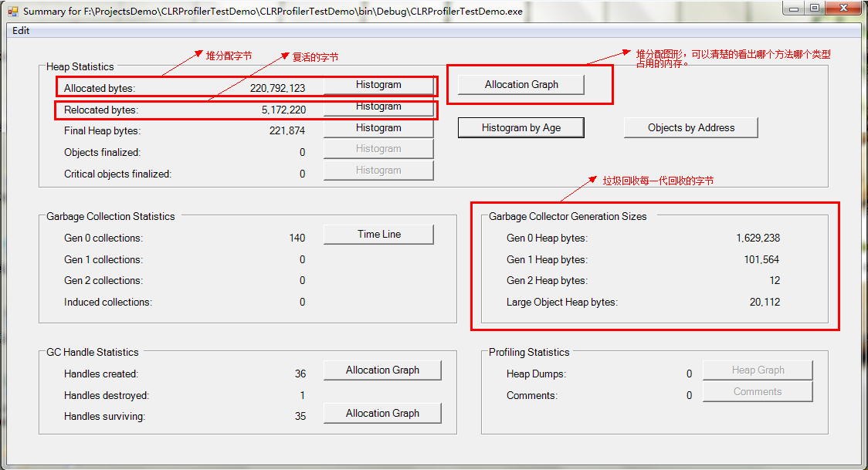The image size is (868, 470).
Task: Click Histogram button for Objects finalized
Action: pos(378,149)
